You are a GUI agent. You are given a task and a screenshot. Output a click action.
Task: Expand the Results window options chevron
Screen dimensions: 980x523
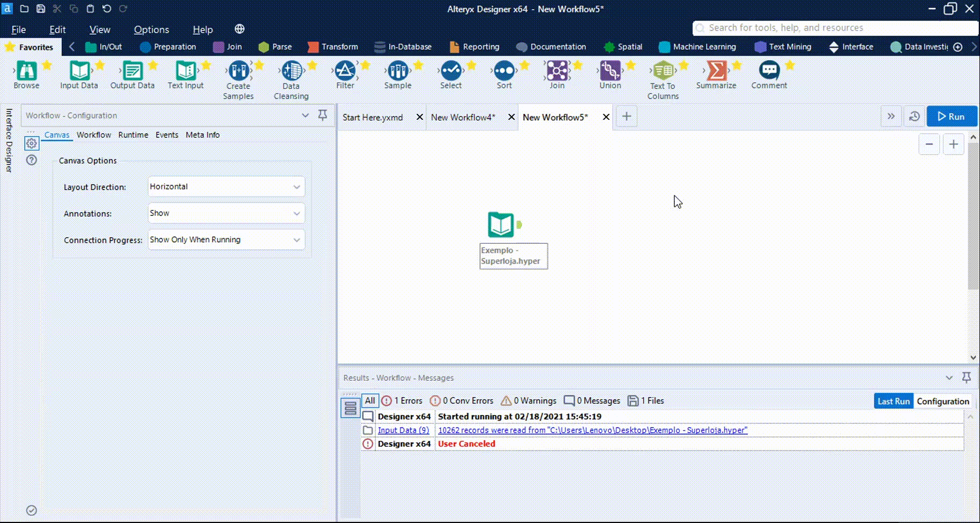click(x=949, y=377)
